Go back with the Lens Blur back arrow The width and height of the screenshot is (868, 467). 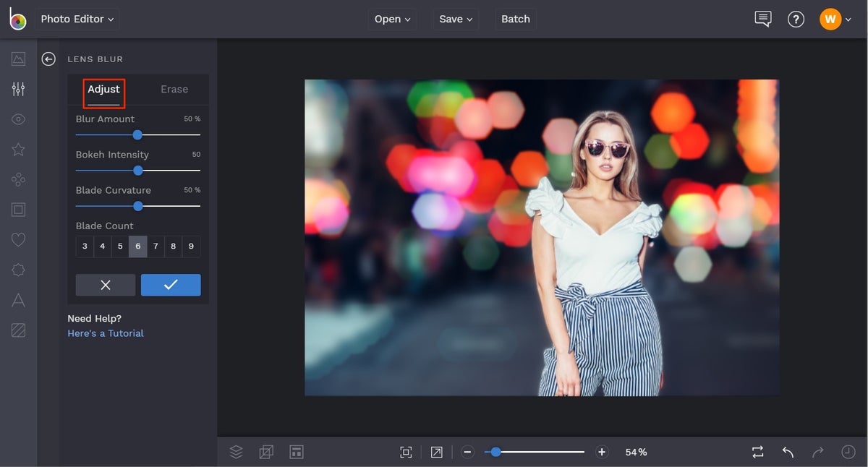coord(48,59)
